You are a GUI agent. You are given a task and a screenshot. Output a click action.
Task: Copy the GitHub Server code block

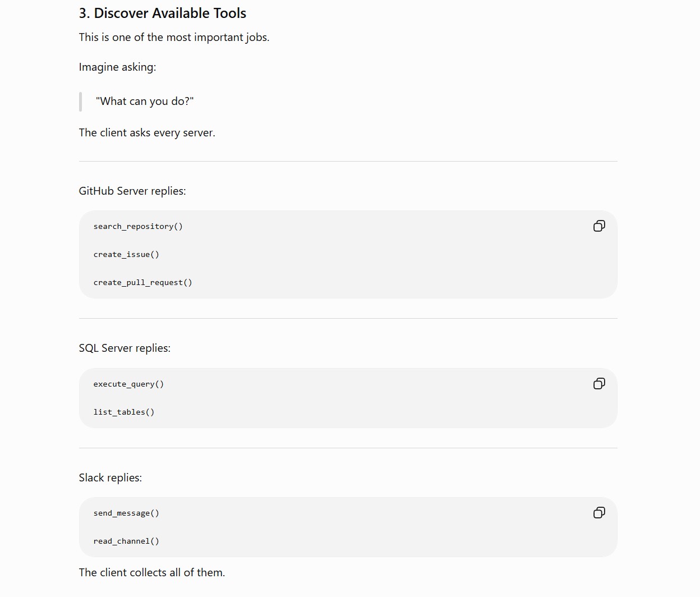point(599,226)
